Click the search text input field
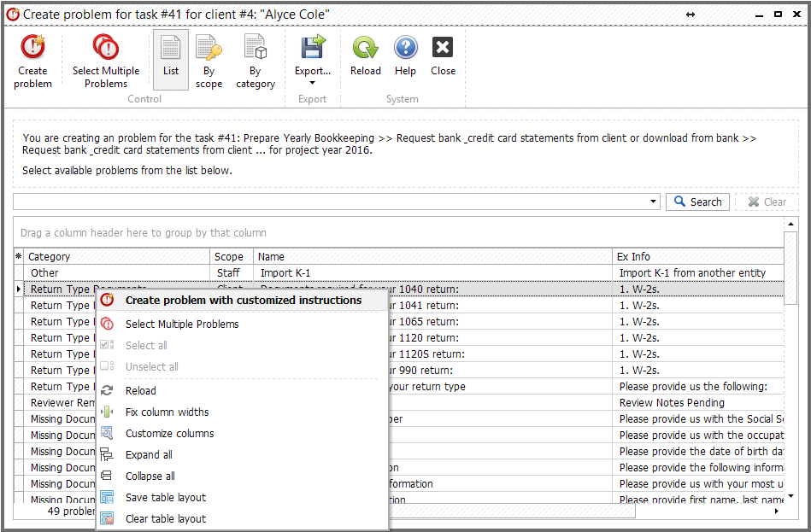The image size is (811, 532). pos(331,202)
